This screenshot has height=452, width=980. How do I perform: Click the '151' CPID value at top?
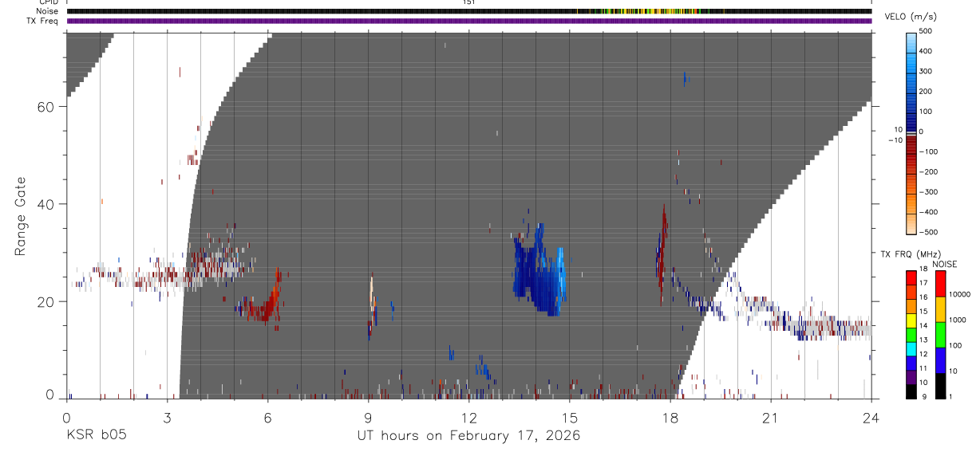click(x=469, y=2)
